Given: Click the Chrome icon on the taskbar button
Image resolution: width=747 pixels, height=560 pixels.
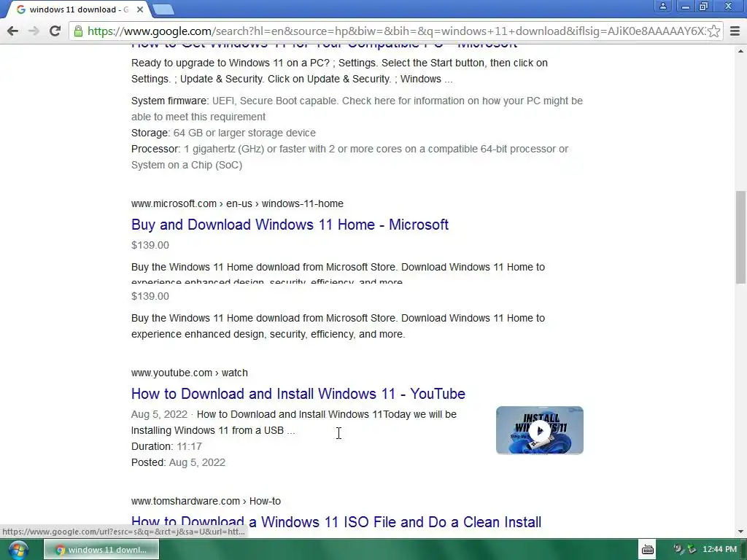Looking at the screenshot, I should 60,551.
